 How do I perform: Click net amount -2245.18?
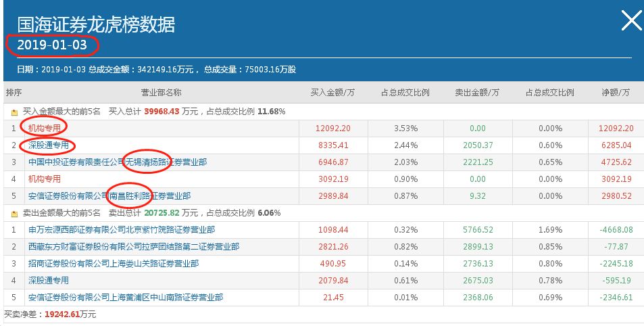click(616, 264)
